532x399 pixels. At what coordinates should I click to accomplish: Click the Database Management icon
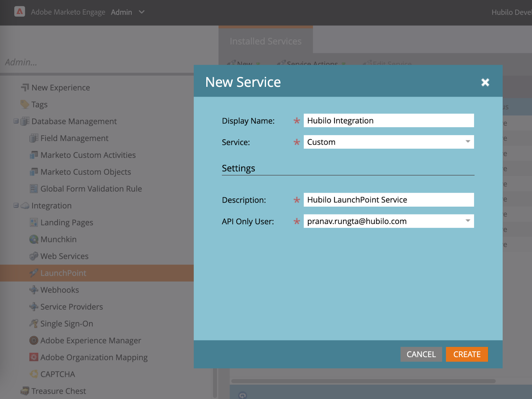click(25, 121)
